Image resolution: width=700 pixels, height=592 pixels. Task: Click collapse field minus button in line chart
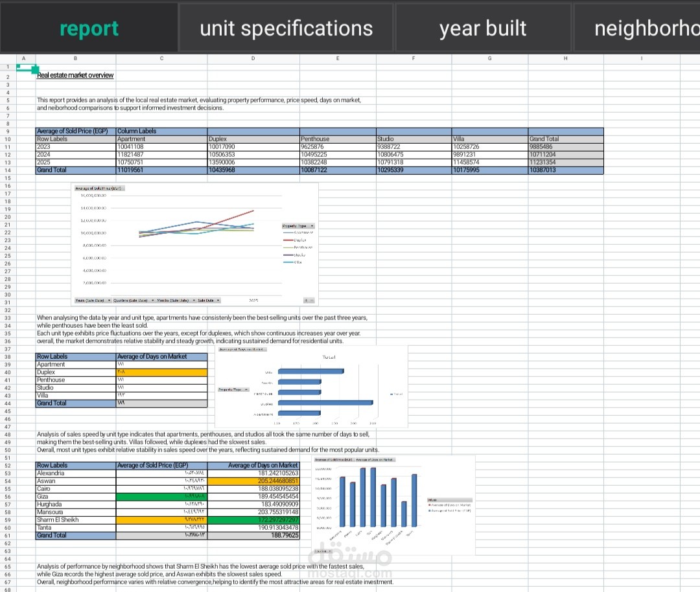click(312, 301)
